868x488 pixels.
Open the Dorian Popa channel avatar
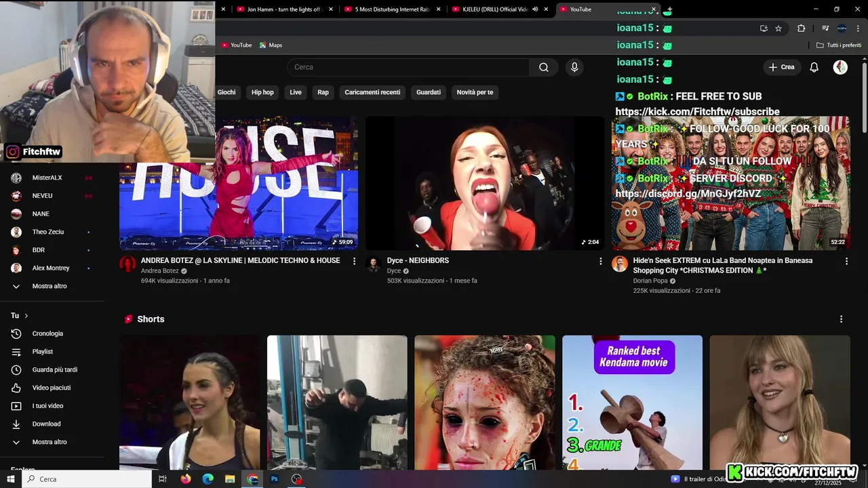(620, 264)
